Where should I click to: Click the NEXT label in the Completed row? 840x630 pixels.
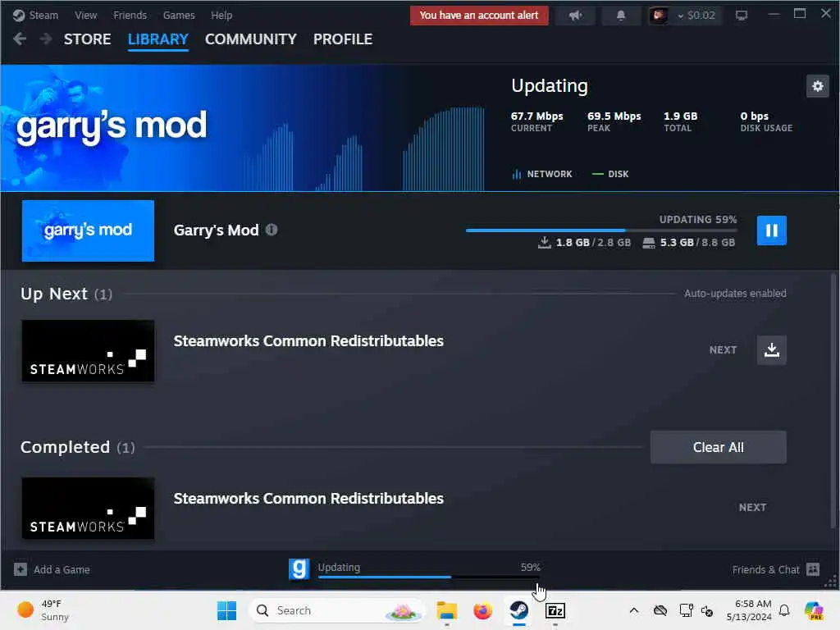(x=752, y=507)
